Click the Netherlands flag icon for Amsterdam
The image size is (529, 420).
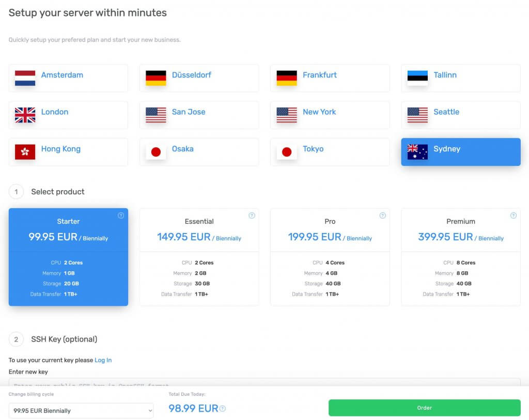pos(25,78)
